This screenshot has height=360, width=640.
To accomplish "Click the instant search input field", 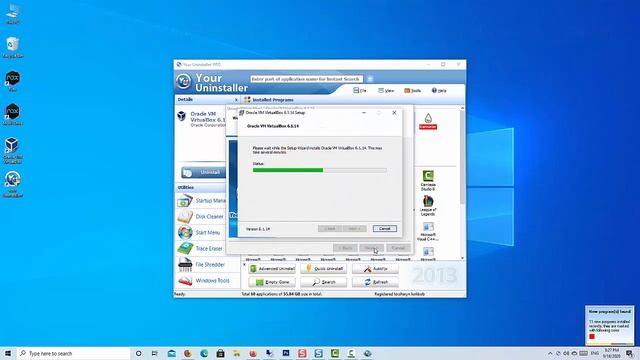I will (307, 79).
